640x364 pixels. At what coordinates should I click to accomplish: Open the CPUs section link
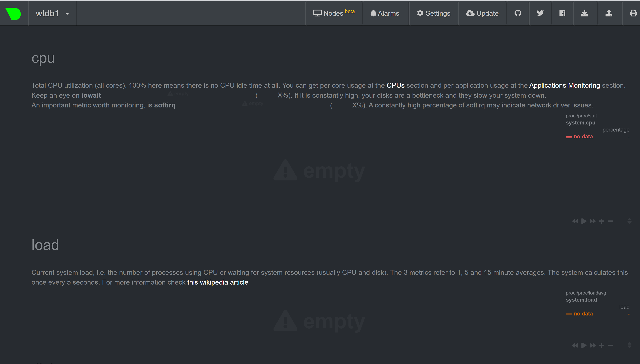tap(395, 85)
